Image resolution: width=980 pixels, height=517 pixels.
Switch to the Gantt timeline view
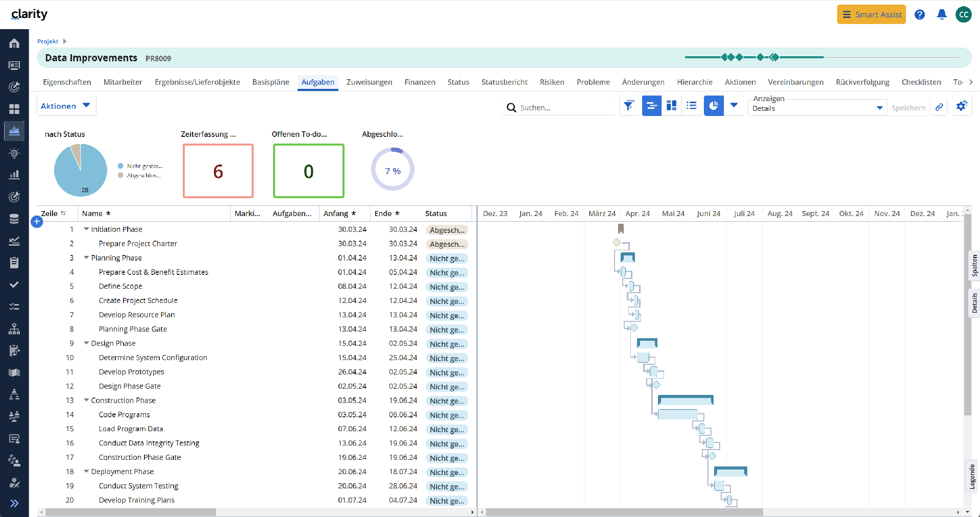(652, 106)
